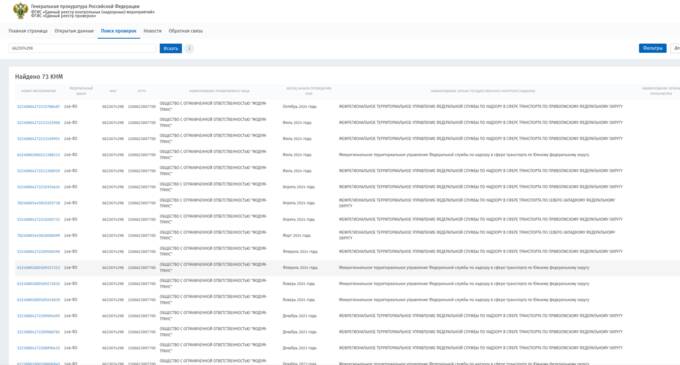This screenshot has width=680, height=365.
Task: Switch to the Открытые данные tab
Action: [74, 31]
